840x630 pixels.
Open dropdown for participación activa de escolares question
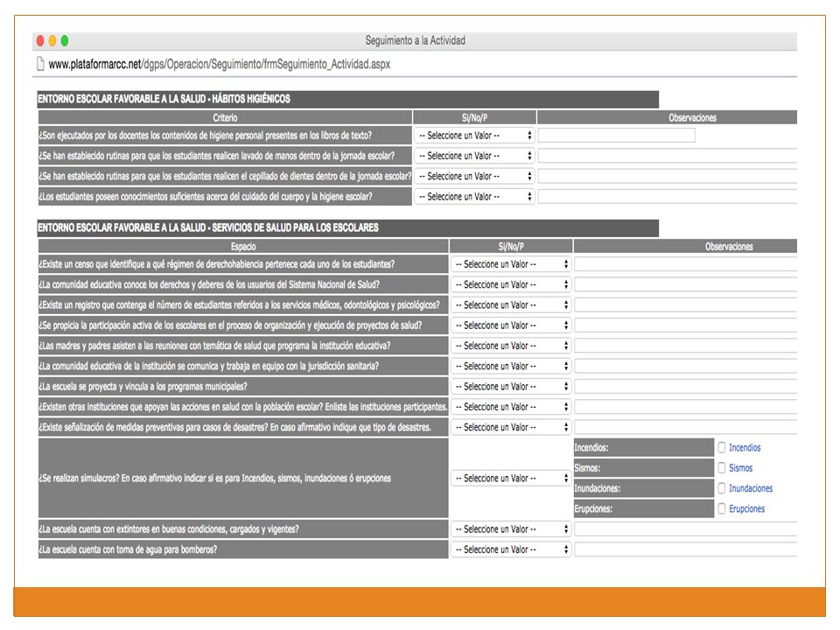[x=511, y=325]
